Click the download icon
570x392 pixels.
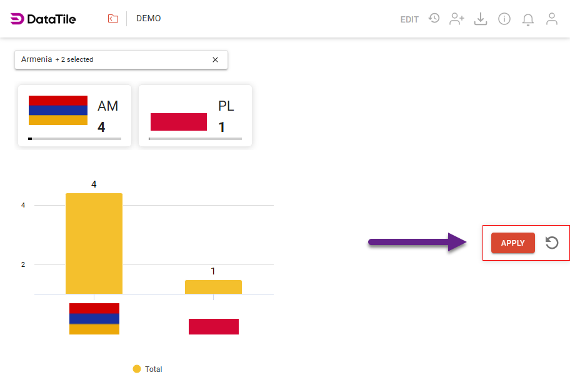pos(480,19)
